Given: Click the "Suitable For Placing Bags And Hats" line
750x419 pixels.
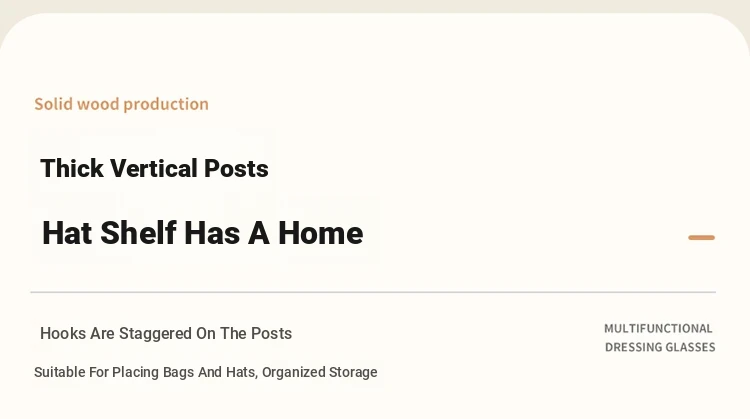Looking at the screenshot, I should click(x=144, y=372).
